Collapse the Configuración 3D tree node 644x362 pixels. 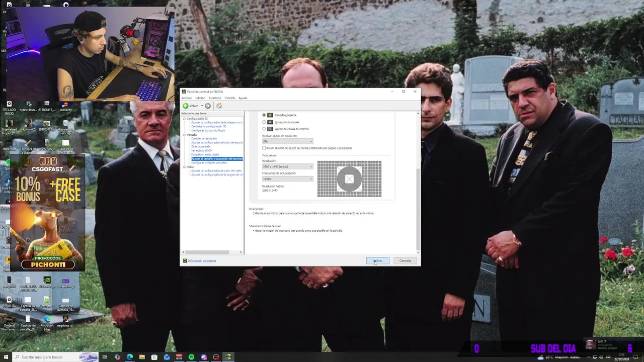coord(184,119)
